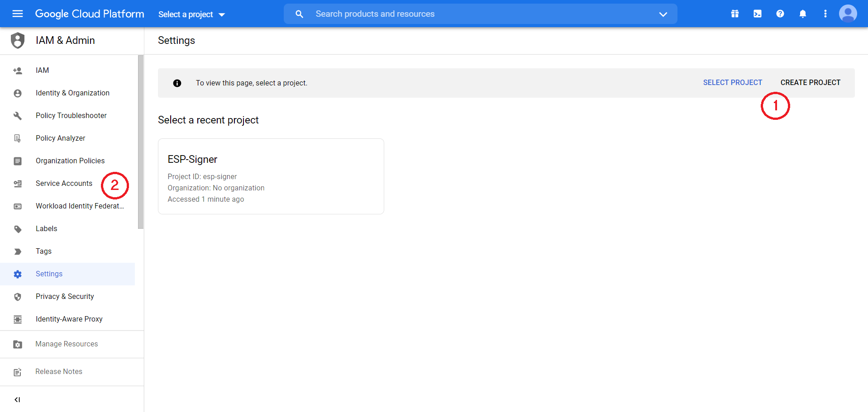Open the help question mark icon
This screenshot has width=868, height=412.
tap(780, 14)
